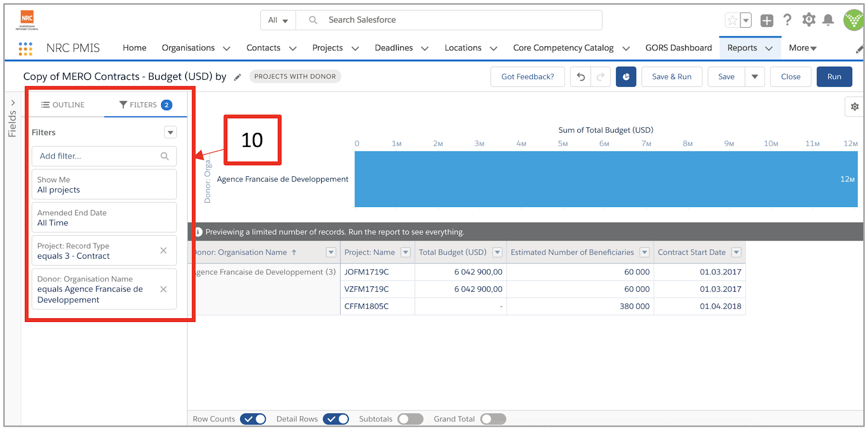Click the NRC logo
The height and width of the screenshot is (431, 868).
coord(27,20)
